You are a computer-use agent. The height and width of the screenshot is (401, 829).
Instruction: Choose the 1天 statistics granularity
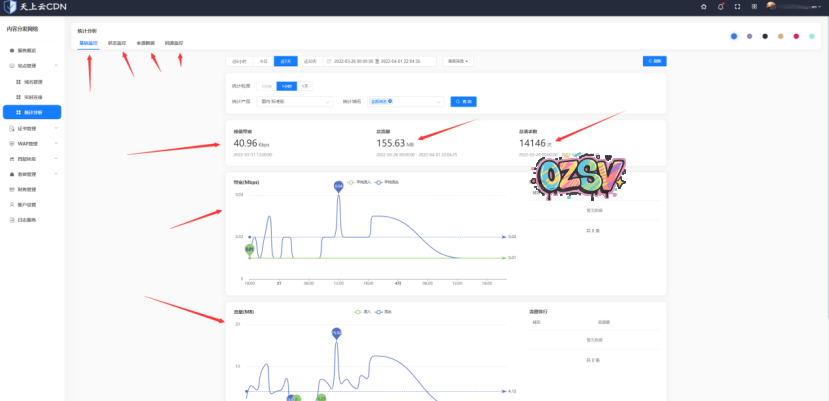304,87
